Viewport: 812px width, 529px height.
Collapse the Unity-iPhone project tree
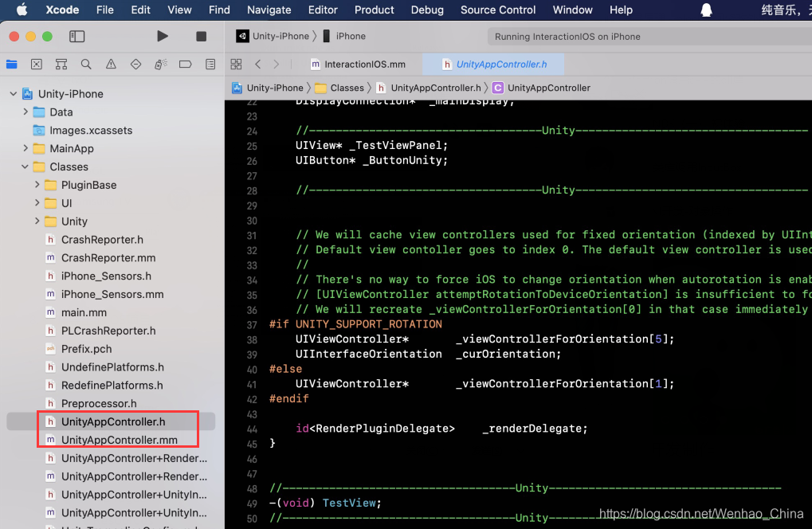coord(12,93)
